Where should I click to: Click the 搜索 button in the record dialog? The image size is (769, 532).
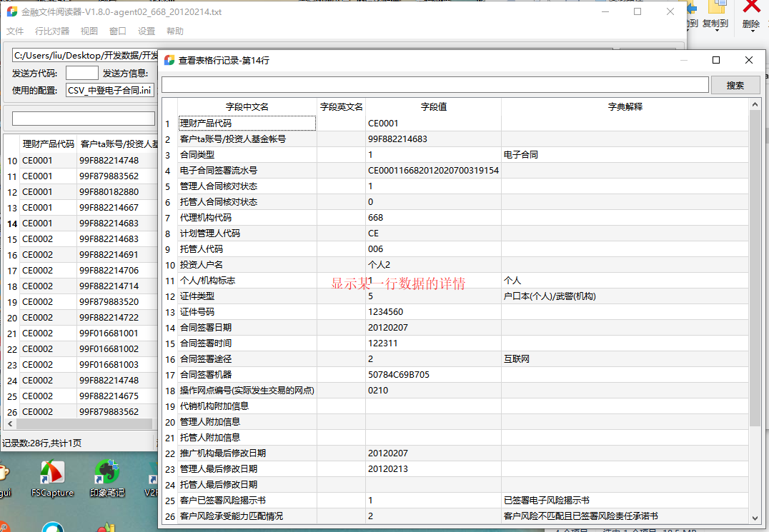point(735,85)
